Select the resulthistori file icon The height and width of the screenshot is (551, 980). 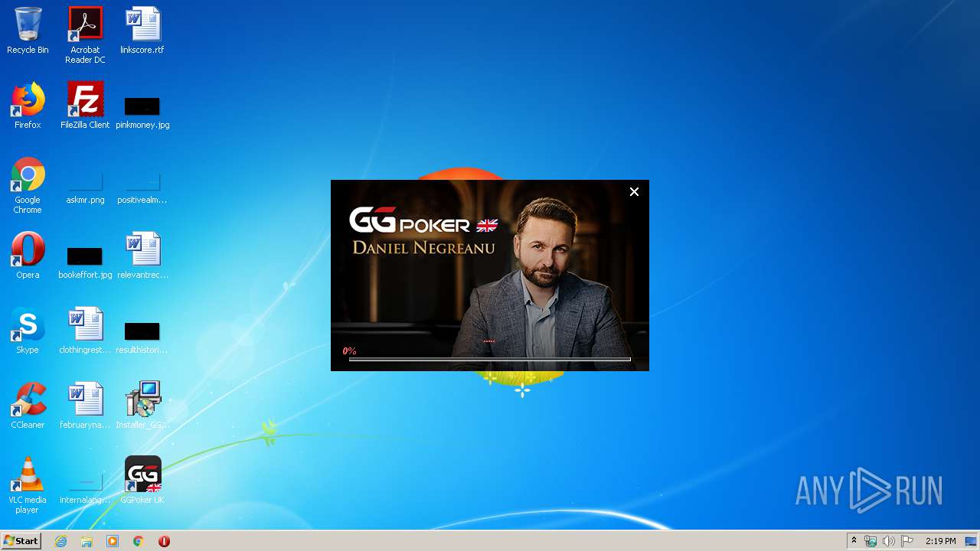142,337
